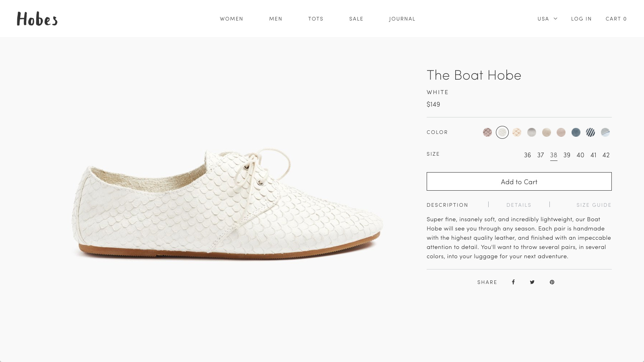Go to the Sale section
Viewport: 644px width, 362px height.
(x=356, y=19)
